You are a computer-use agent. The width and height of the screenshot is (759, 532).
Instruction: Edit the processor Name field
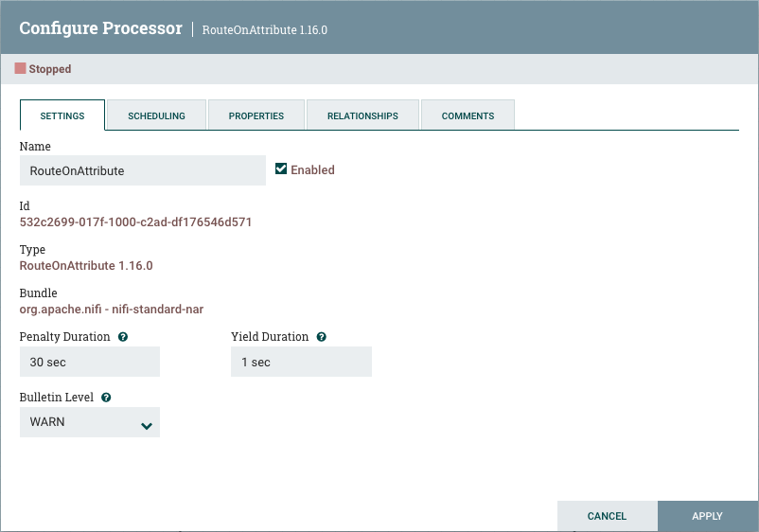coord(142,170)
